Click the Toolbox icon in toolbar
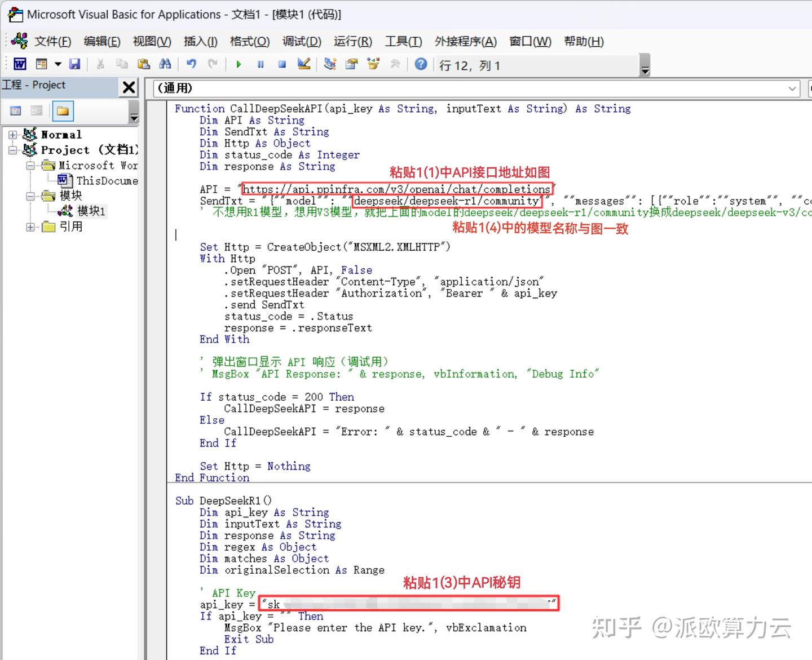The height and width of the screenshot is (660, 812). pyautogui.click(x=395, y=64)
